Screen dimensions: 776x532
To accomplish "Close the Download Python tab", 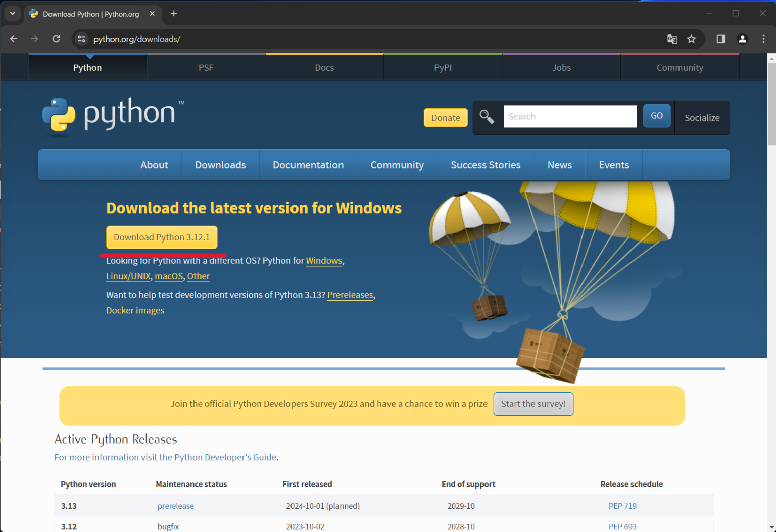I will point(152,14).
